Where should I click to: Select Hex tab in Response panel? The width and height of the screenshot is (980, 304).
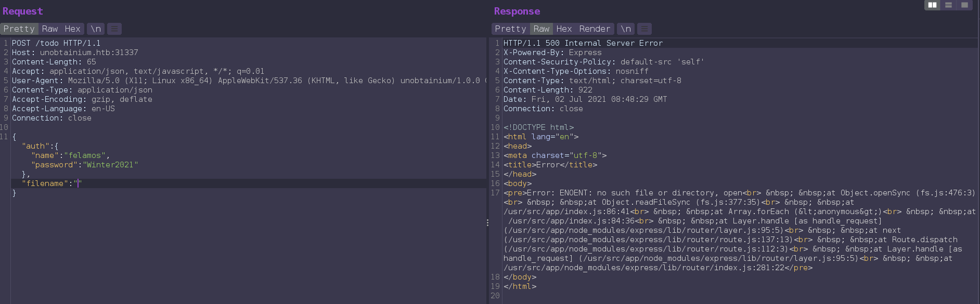pyautogui.click(x=564, y=29)
